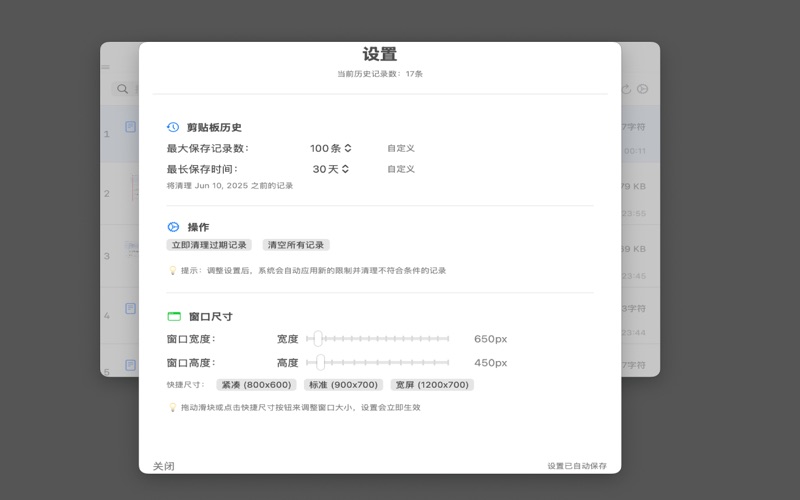Screen dimensions: 800x500
Task: Click lightbulb tip icon under 操作 section
Action: 172,270
